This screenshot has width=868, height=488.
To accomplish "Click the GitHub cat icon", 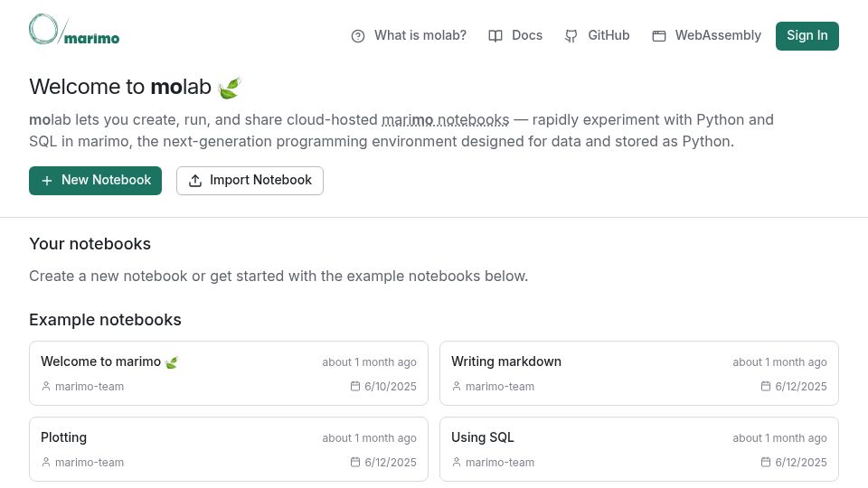I will coord(571,36).
